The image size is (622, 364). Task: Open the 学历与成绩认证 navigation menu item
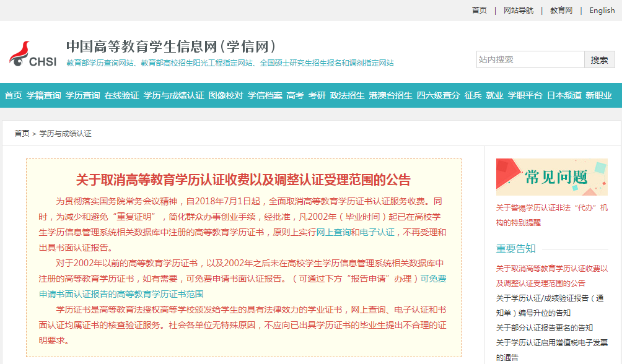coord(173,95)
